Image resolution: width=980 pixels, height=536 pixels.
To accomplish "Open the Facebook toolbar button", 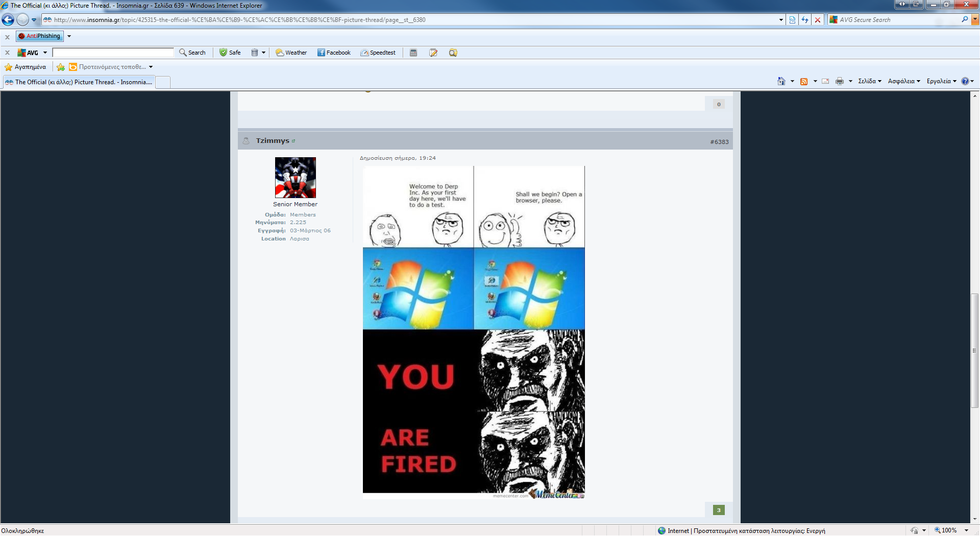I will [x=334, y=53].
